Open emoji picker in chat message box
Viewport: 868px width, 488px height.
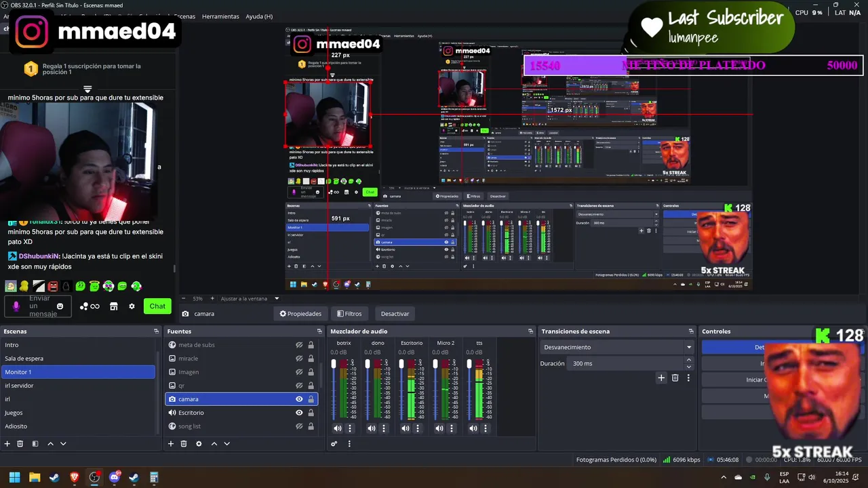[60, 306]
